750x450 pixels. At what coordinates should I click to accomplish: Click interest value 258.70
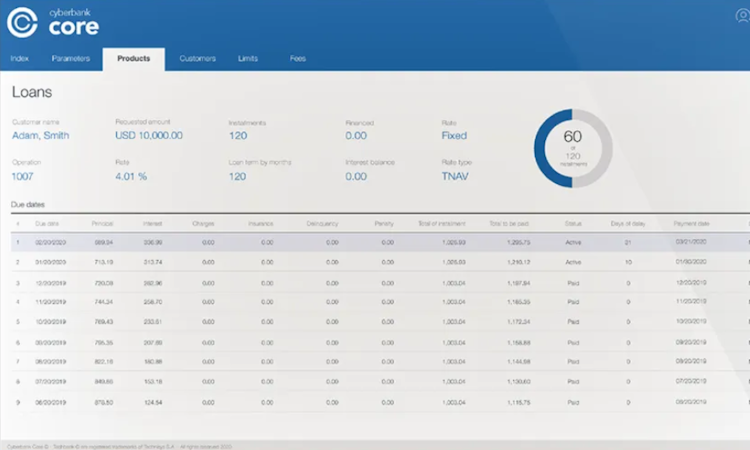(x=153, y=302)
